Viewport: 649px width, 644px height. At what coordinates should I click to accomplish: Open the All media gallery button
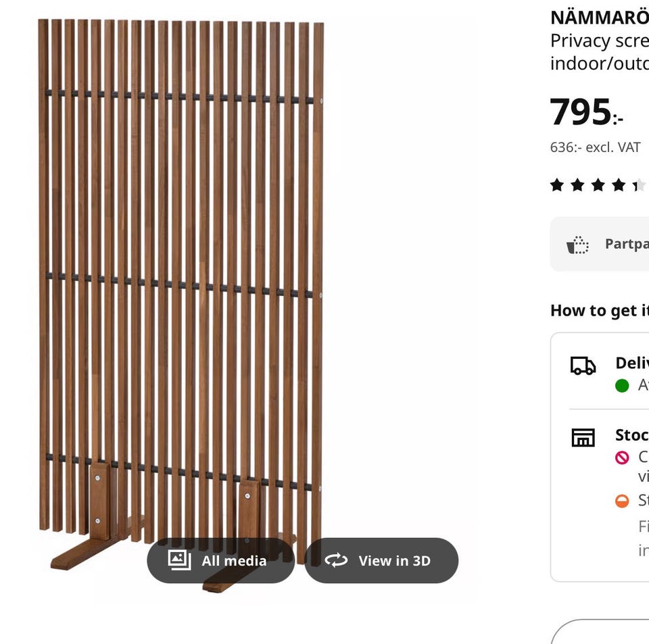221,560
